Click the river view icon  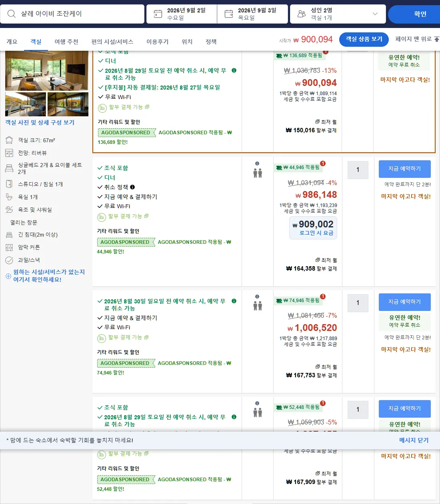coord(9,153)
